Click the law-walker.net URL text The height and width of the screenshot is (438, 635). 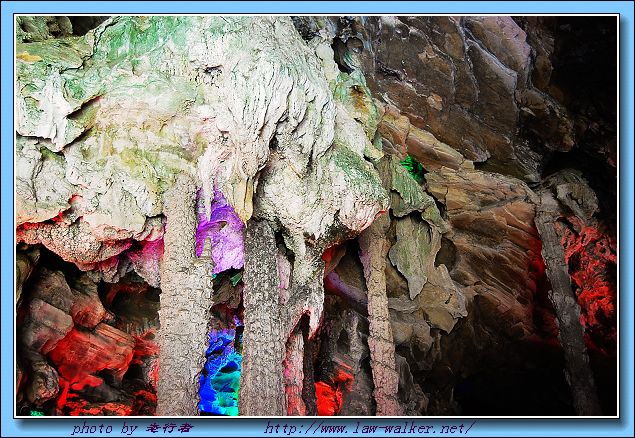370,428
